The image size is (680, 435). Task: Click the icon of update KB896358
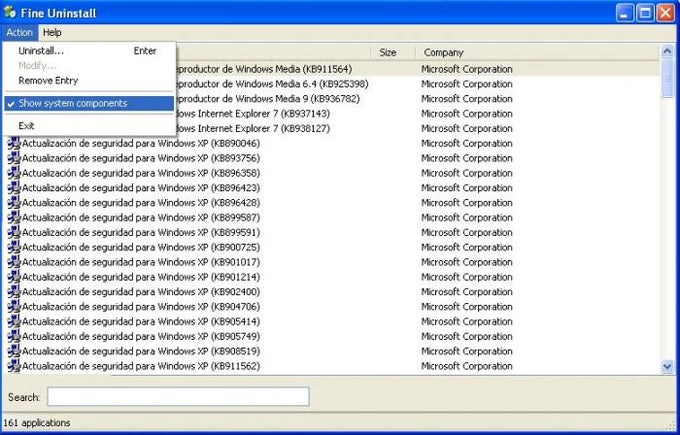[14, 173]
